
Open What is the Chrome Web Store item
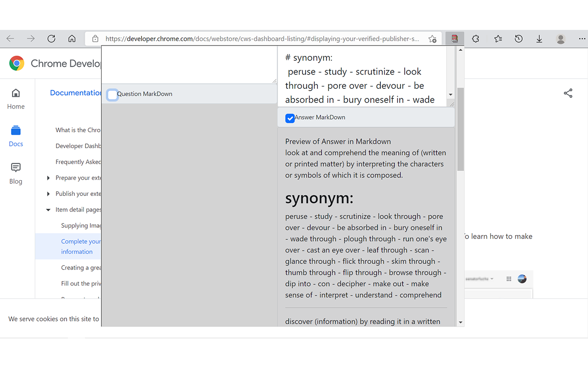78,130
